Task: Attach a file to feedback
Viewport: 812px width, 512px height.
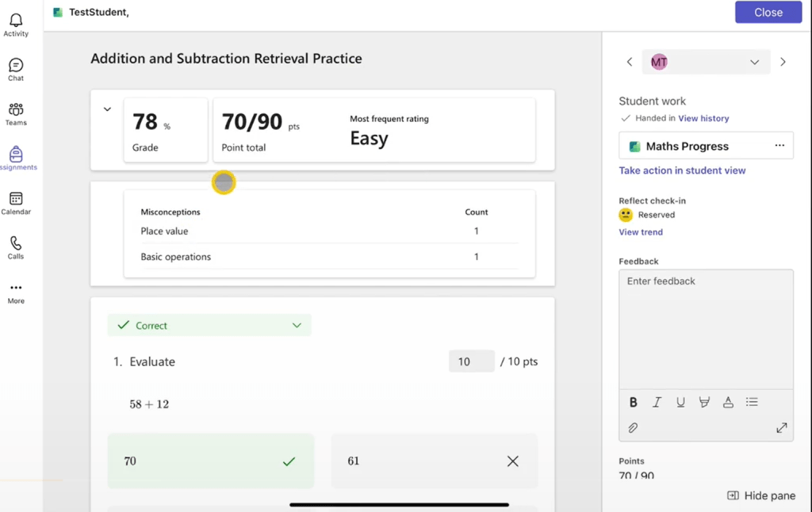Action: click(x=633, y=428)
